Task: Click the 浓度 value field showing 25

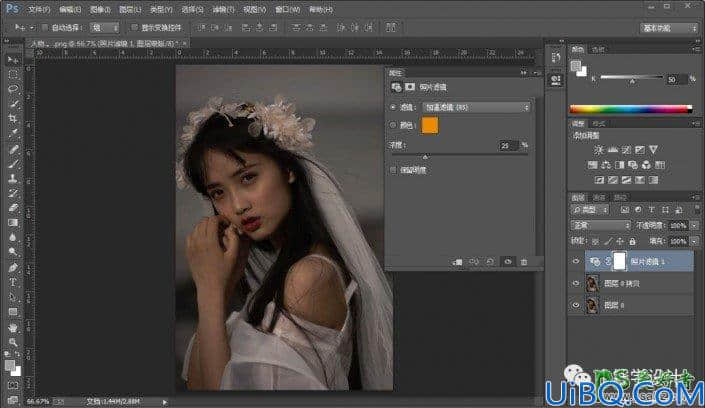Action: click(x=509, y=145)
